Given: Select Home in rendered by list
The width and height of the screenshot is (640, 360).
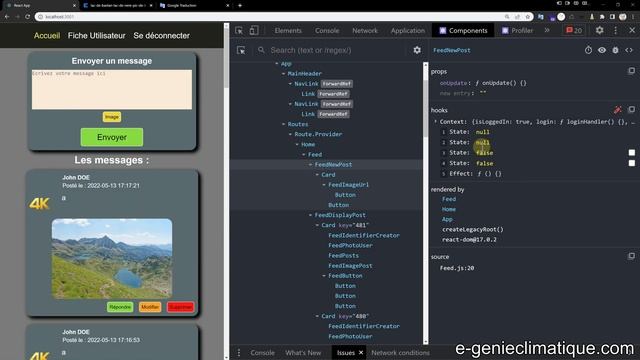Looking at the screenshot, I should point(449,209).
